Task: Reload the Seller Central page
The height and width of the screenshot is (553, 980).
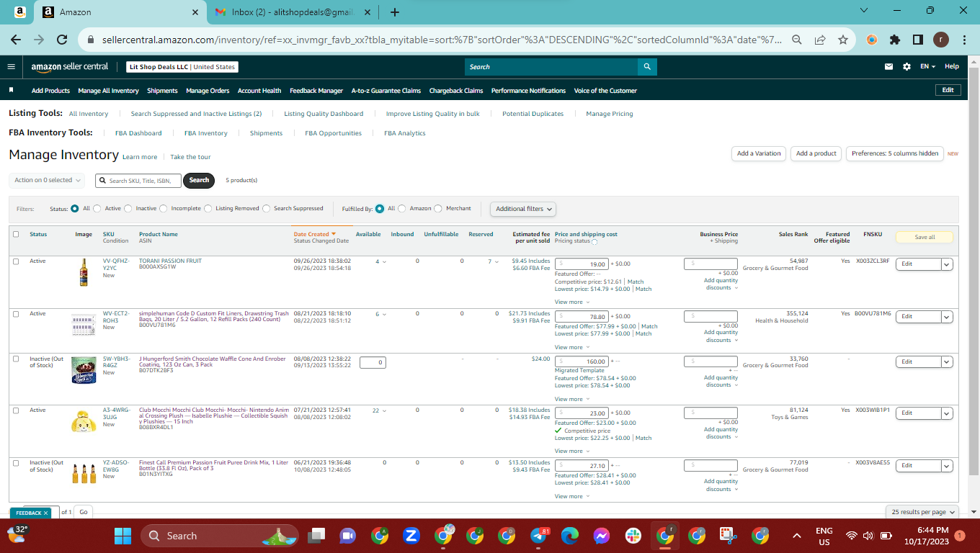Action: coord(62,40)
